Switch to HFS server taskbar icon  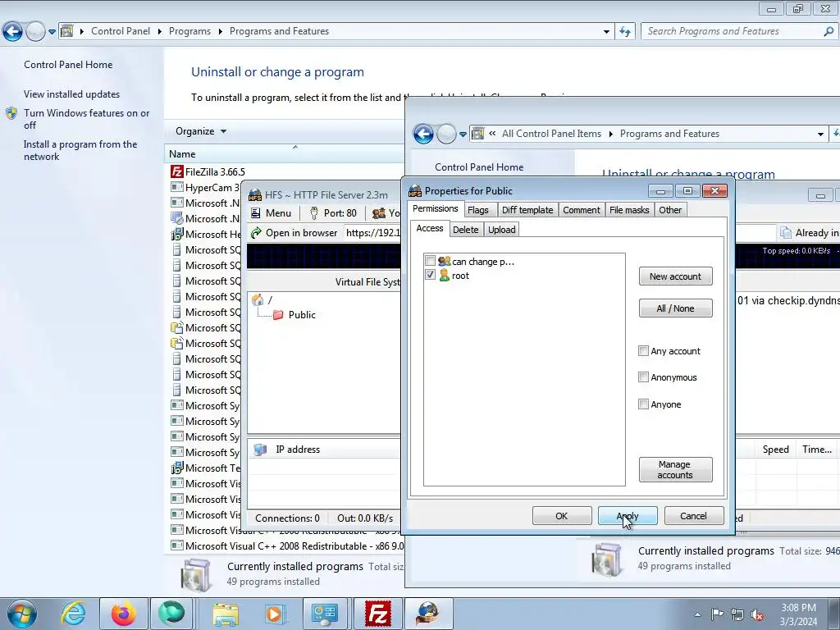[427, 614]
